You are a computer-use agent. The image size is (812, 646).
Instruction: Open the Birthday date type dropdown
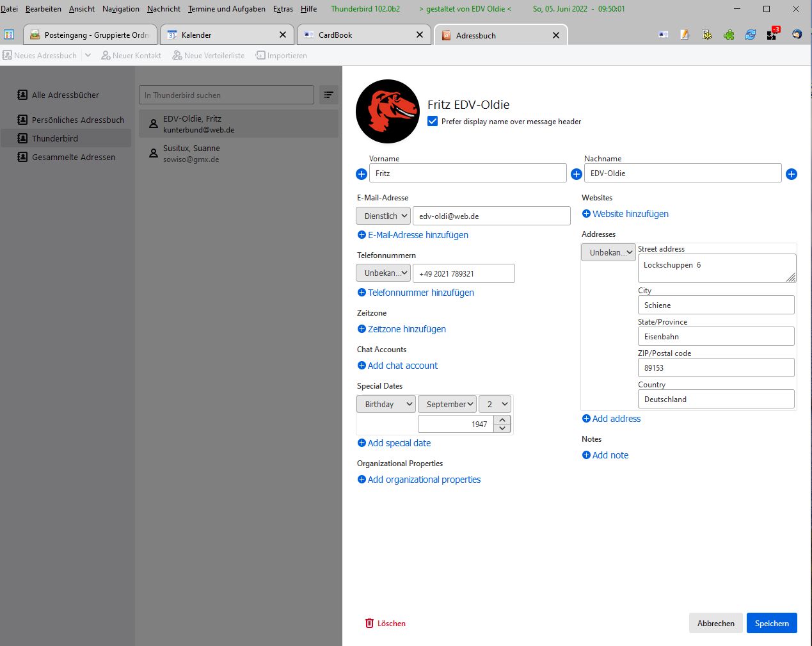pos(386,404)
